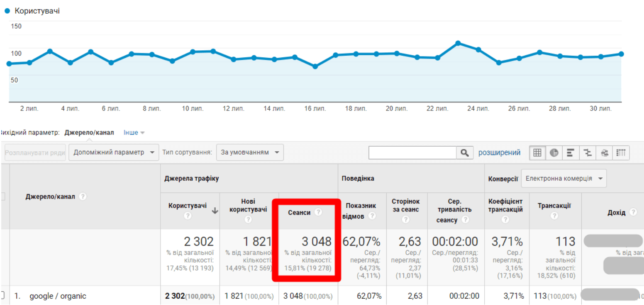The image size is (644, 305).
Task: Sort by the Сторінок за сеанс header
Action: (406, 205)
